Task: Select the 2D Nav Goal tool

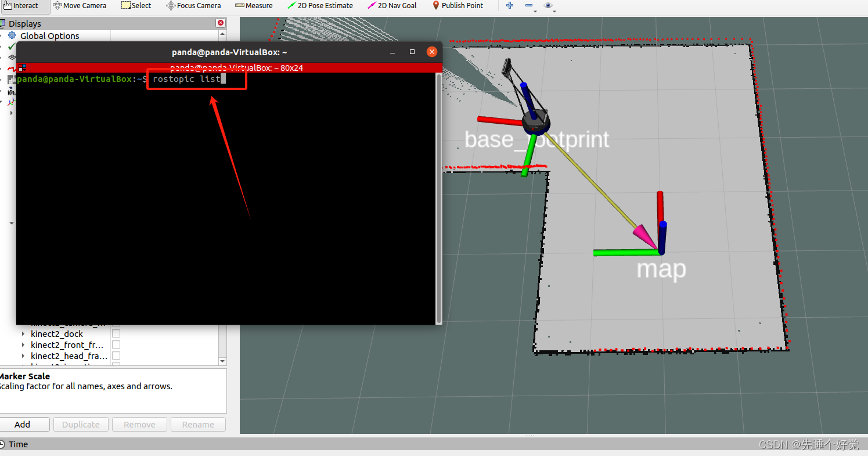Action: tap(392, 6)
